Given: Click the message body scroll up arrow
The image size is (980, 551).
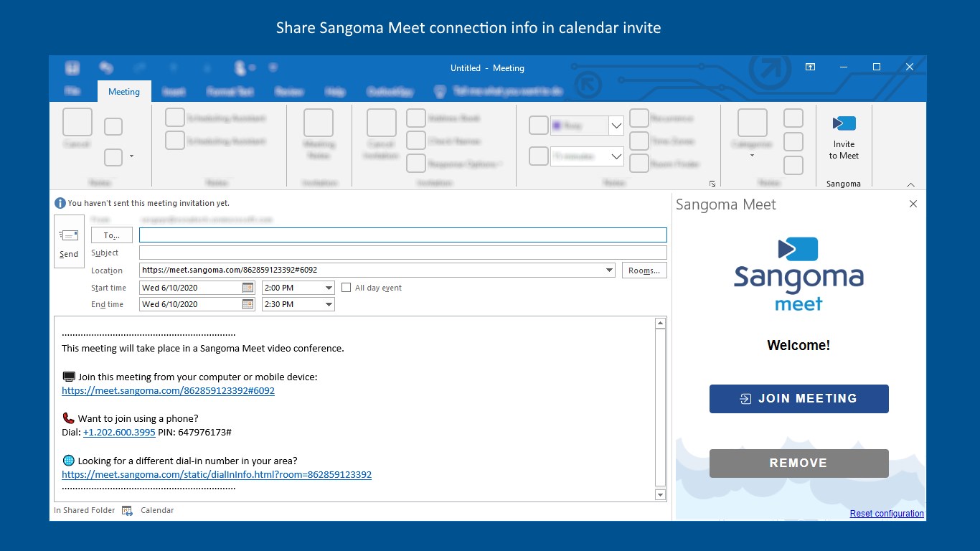Looking at the screenshot, I should [661, 324].
